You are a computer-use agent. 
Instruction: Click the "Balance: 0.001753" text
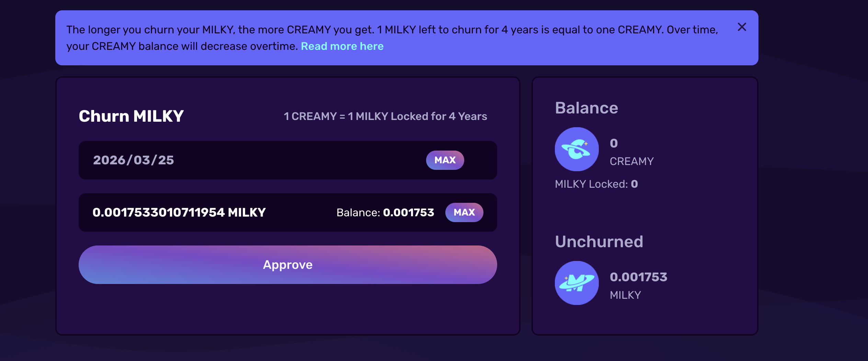coord(385,212)
